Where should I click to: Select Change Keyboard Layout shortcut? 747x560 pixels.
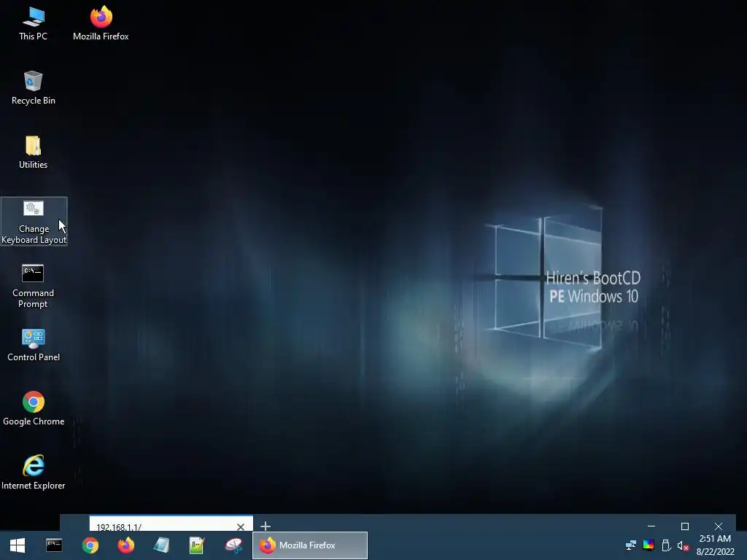34,222
